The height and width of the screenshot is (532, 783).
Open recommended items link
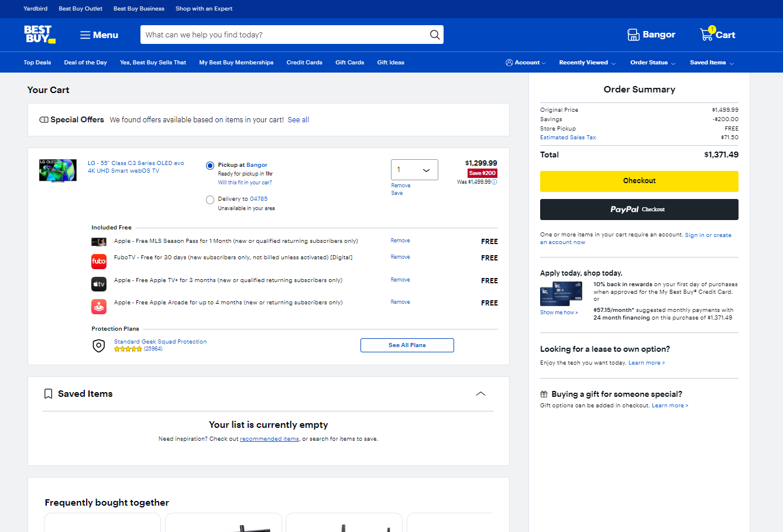[x=269, y=439]
